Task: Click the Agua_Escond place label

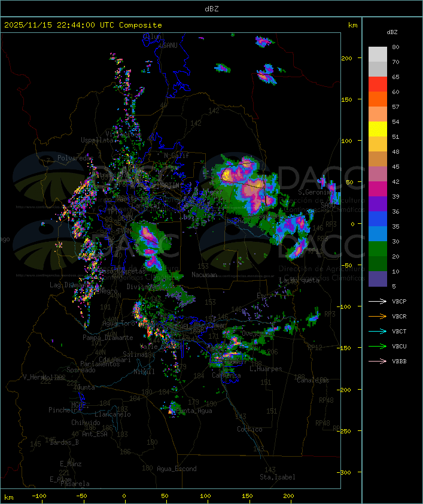Action: click(176, 469)
